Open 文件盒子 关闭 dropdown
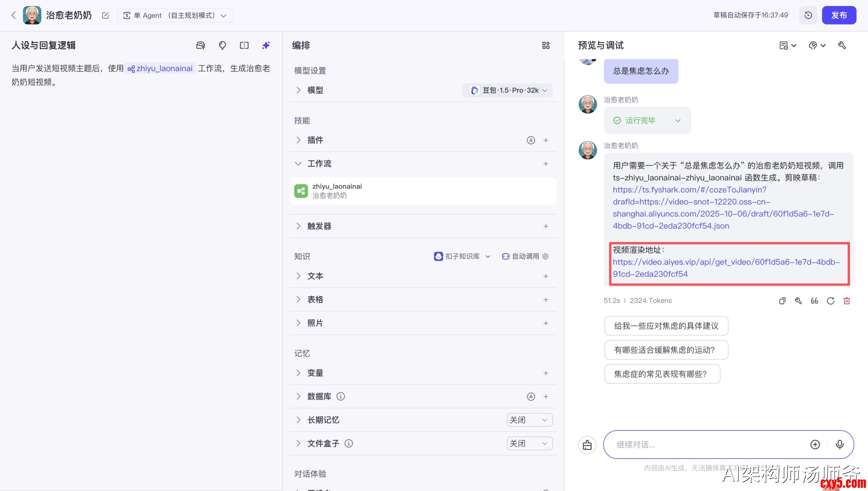This screenshot has width=868, height=491. pyautogui.click(x=529, y=444)
